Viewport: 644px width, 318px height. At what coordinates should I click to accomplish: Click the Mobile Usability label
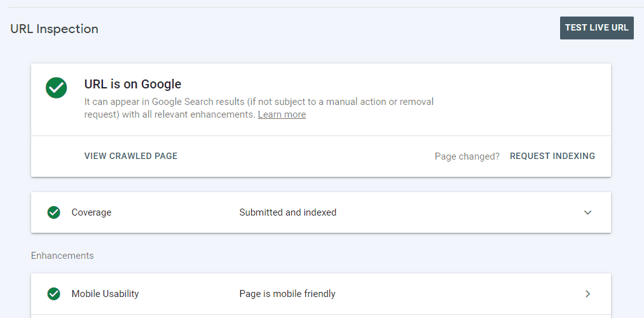[105, 294]
